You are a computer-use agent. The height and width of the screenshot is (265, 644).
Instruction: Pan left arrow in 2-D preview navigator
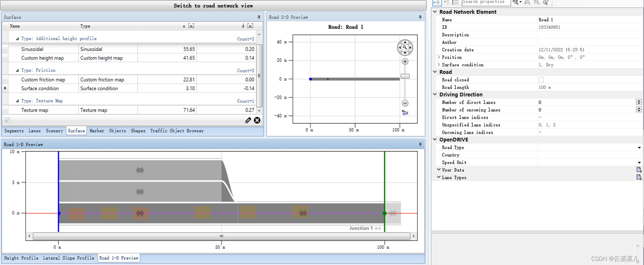tap(400, 48)
